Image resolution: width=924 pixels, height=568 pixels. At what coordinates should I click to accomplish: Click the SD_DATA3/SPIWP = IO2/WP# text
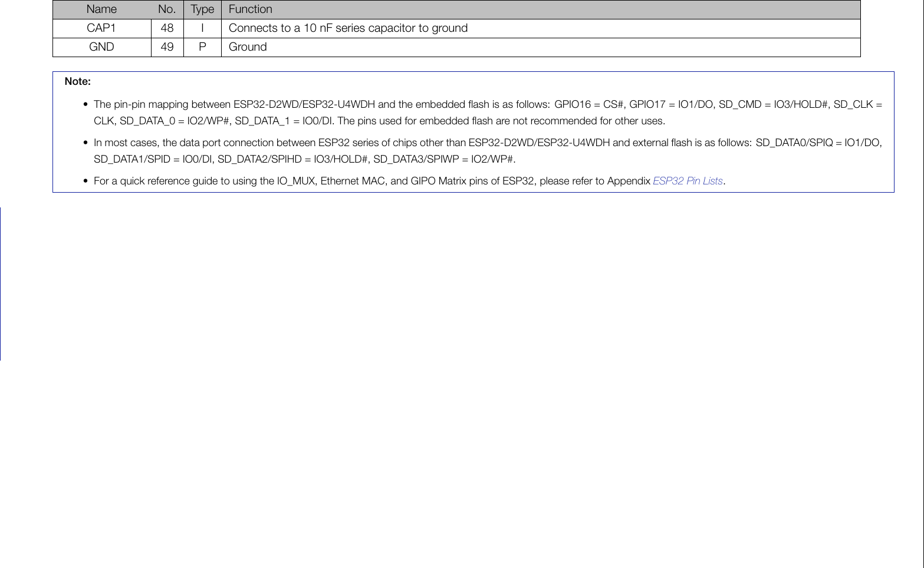pos(444,159)
